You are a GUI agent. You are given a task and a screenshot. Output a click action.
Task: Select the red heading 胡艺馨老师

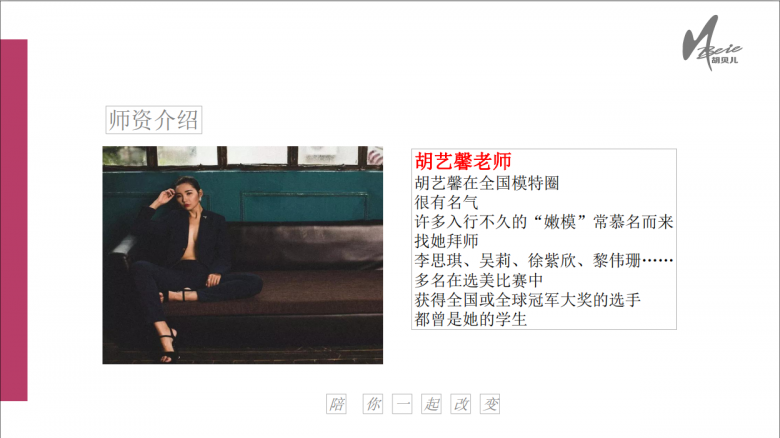click(x=463, y=161)
